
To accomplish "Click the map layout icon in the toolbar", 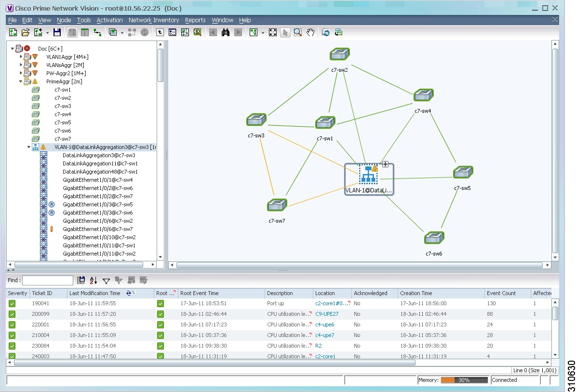I will coord(254,33).
